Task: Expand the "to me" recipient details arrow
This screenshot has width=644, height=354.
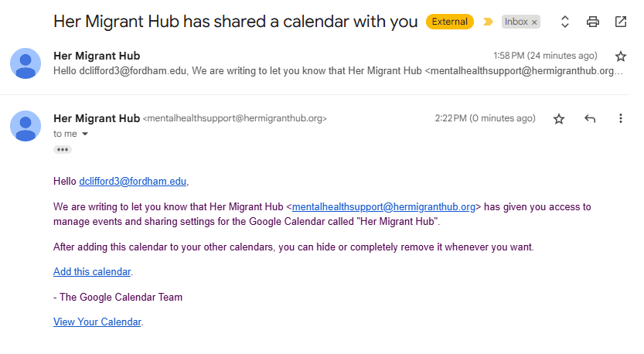Action: [x=85, y=134]
